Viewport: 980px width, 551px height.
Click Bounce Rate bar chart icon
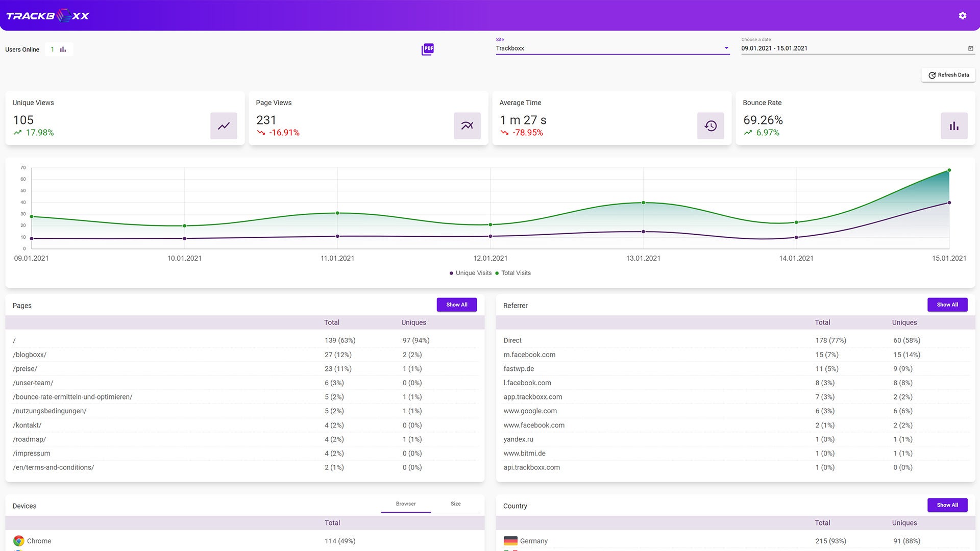pyautogui.click(x=954, y=126)
